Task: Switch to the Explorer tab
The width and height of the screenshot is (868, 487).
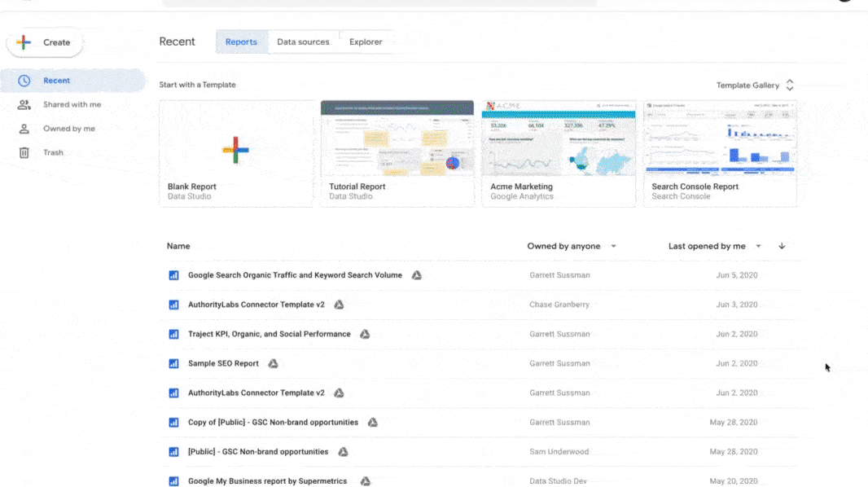Action: (366, 42)
